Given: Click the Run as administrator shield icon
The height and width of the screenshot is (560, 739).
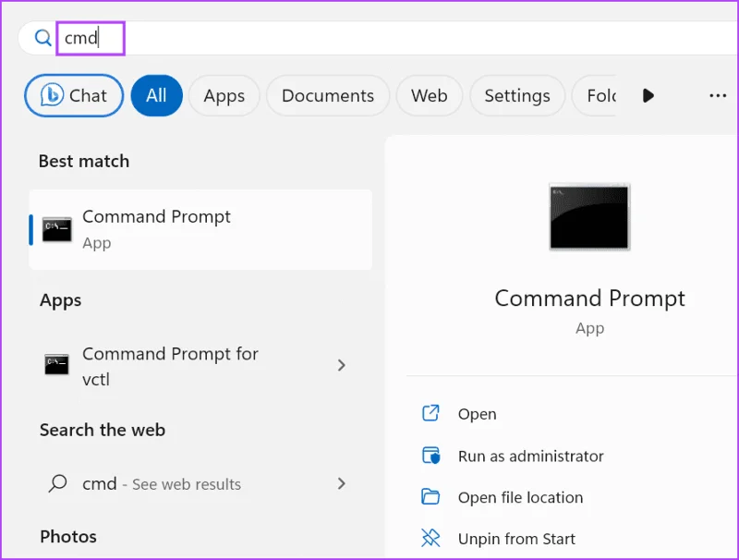Looking at the screenshot, I should pyautogui.click(x=430, y=456).
